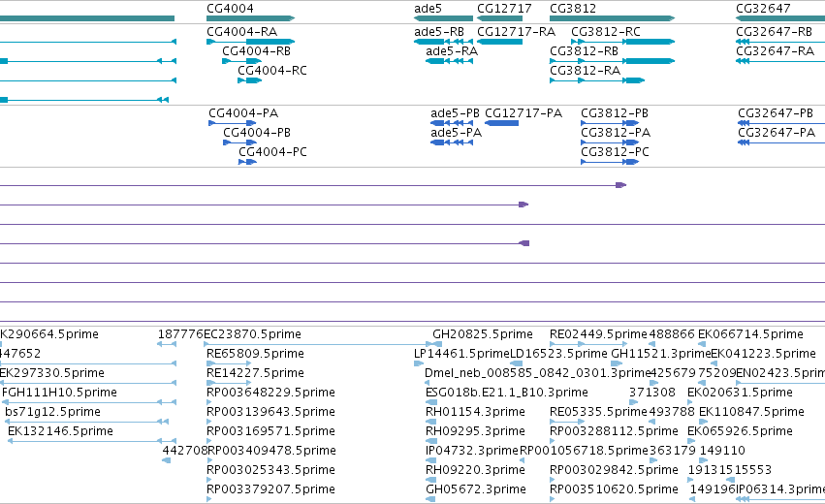Click protein CG4004-PA
The width and height of the screenshot is (825, 504).
tap(243, 113)
